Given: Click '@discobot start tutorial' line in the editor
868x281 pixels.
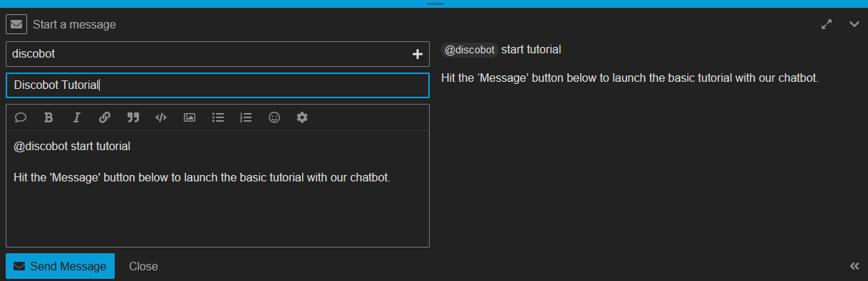Looking at the screenshot, I should point(72,146).
